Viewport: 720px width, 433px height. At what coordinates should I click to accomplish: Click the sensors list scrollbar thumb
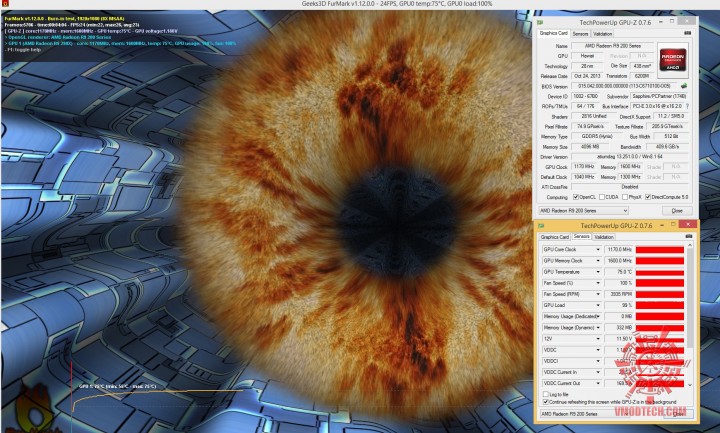coord(690,298)
